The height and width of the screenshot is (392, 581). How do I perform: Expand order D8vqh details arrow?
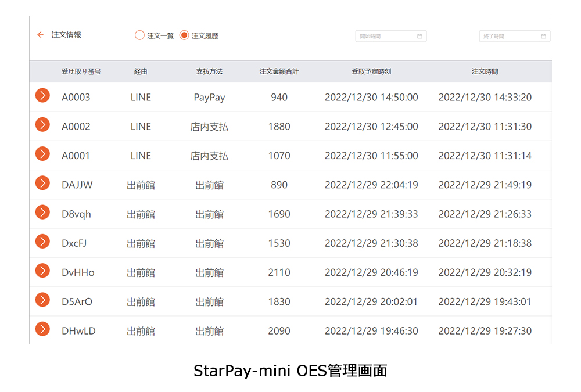[42, 213]
